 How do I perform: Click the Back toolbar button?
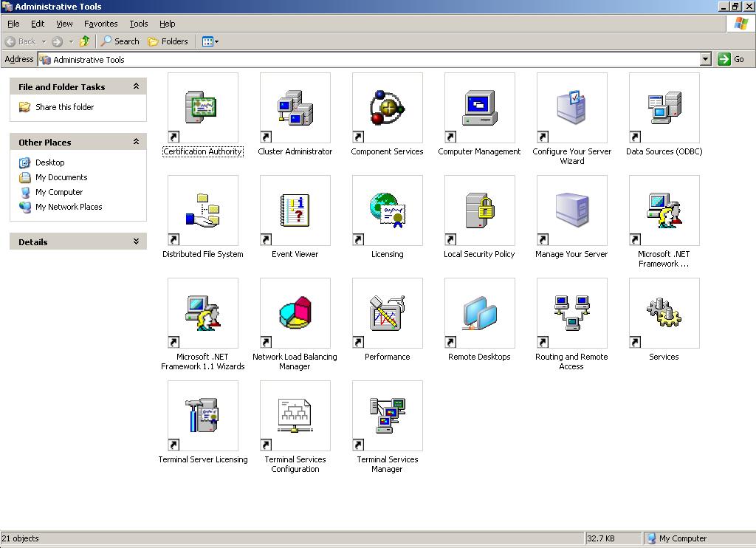point(20,41)
